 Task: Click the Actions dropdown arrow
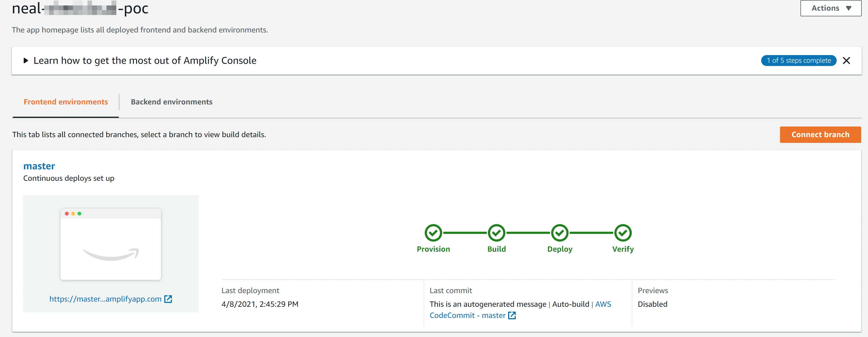coord(848,8)
